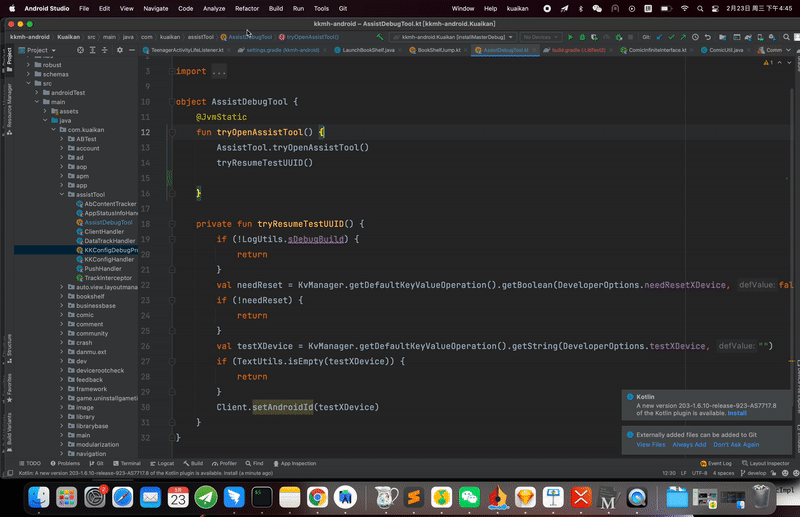This screenshot has width=800, height=517.
Task: Click Expand All in Project panel
Action: pyautogui.click(x=92, y=50)
